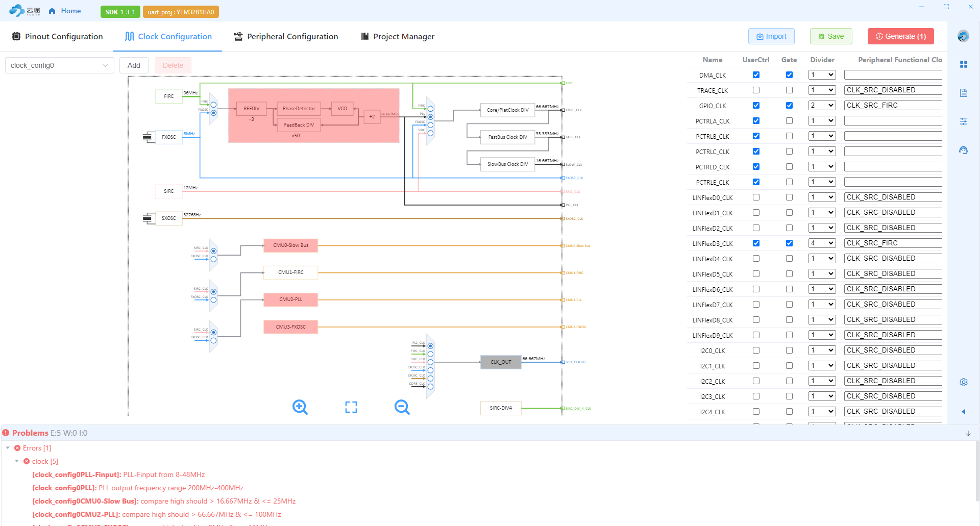Viewport: 980px width, 526px height.
Task: Switch to Clock Configuration tab
Action: click(168, 36)
